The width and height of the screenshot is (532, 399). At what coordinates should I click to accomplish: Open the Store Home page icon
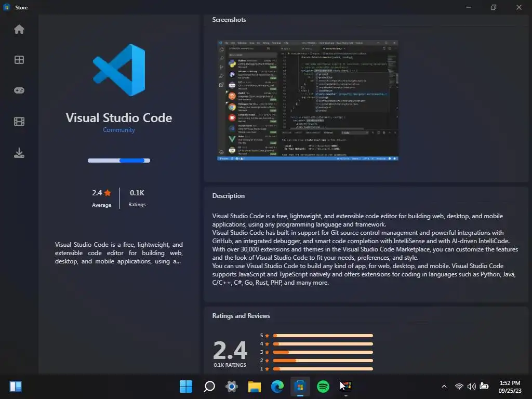click(x=19, y=30)
